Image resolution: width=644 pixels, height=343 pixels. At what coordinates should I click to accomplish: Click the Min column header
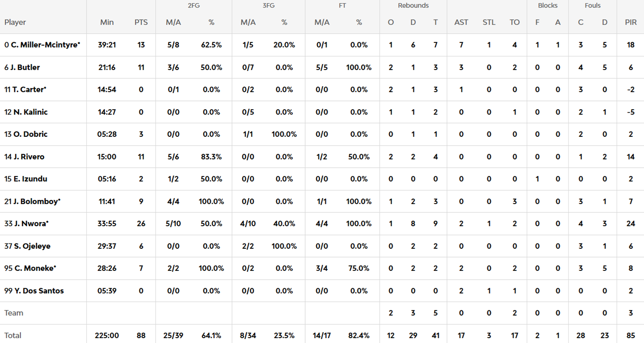click(x=107, y=22)
